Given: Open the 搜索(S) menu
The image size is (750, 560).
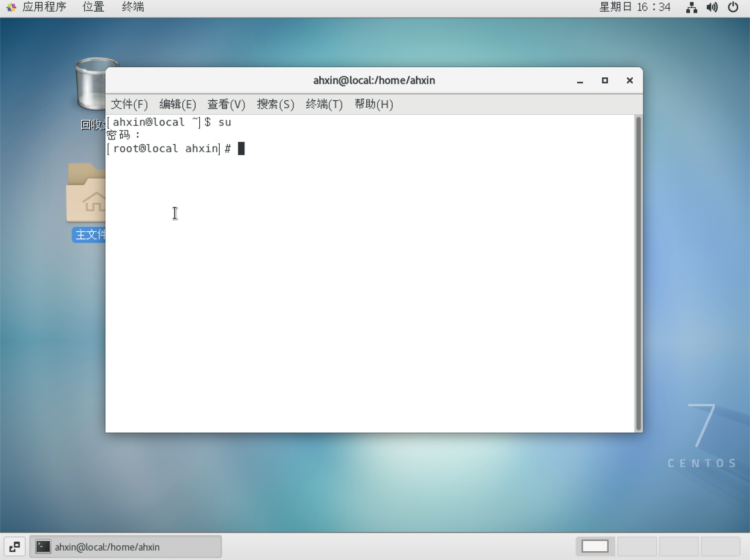Looking at the screenshot, I should 275,104.
